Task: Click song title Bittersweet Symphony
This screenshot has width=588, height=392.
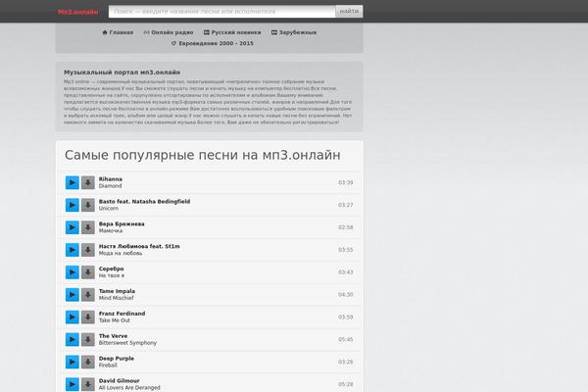Action: (127, 343)
